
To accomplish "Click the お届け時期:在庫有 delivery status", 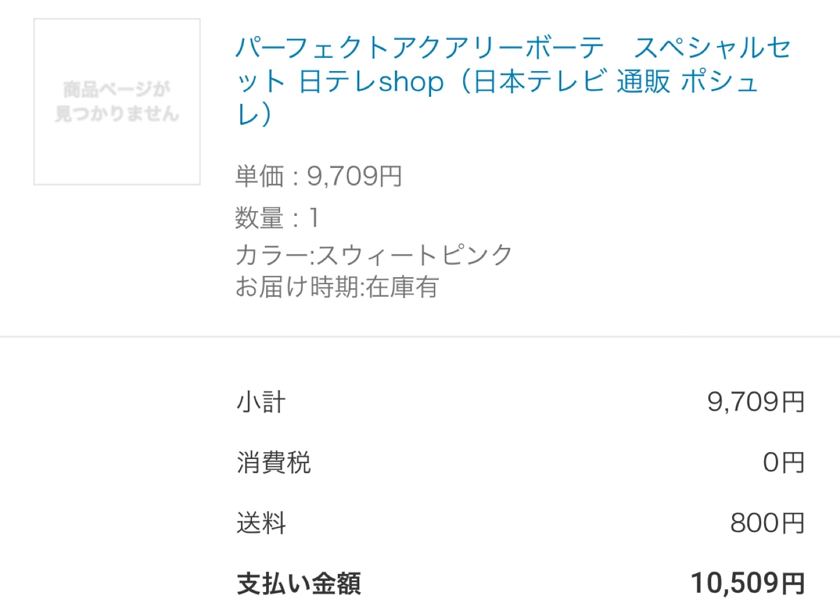I will pyautogui.click(x=337, y=287).
